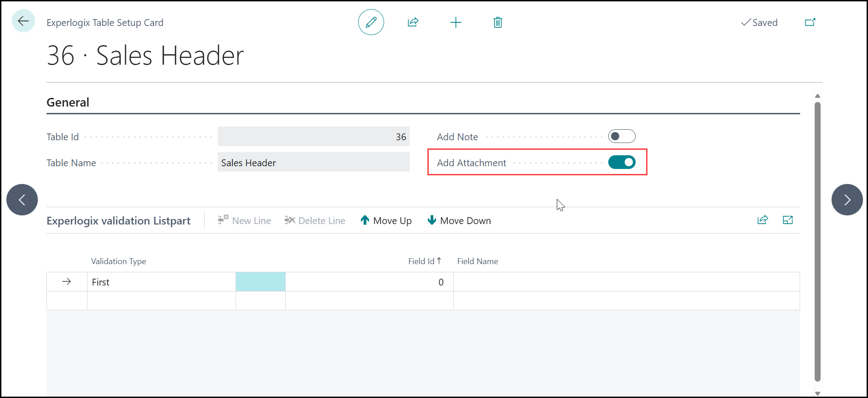Go back using the left arrow button
Image resolution: width=868 pixels, height=398 pixels.
point(23,21)
